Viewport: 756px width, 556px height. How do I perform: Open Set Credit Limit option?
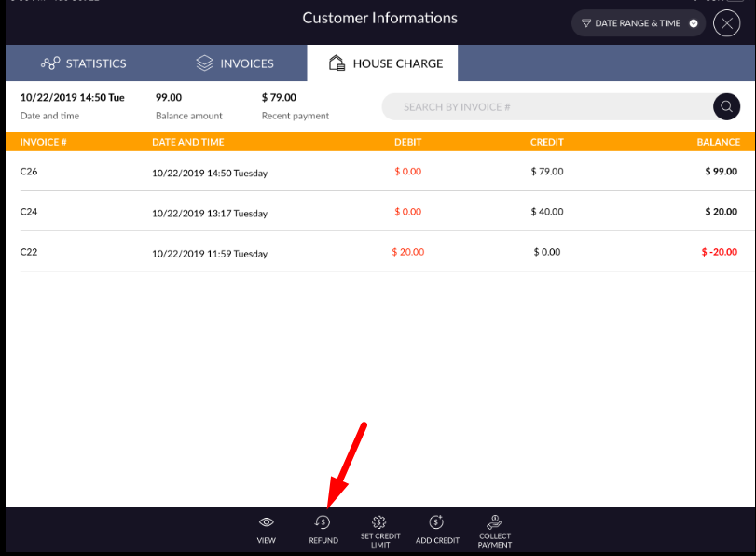pos(379,523)
